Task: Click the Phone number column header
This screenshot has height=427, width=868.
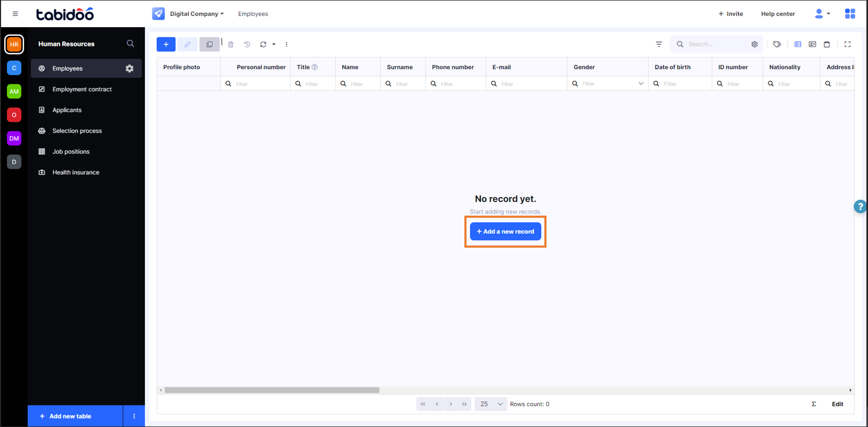Action: (x=453, y=67)
